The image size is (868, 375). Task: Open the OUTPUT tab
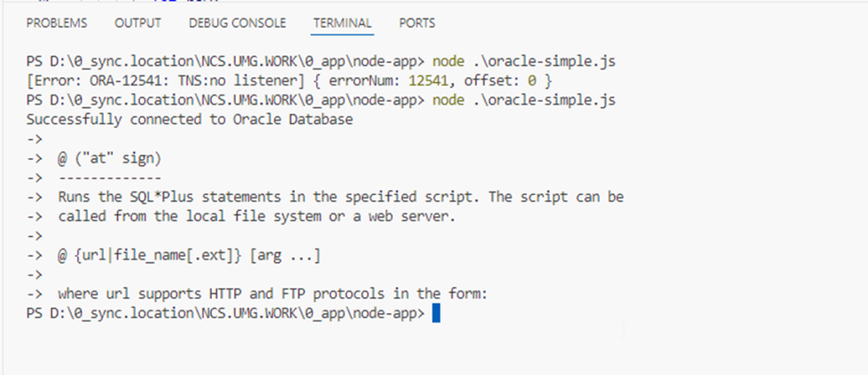pyautogui.click(x=137, y=24)
